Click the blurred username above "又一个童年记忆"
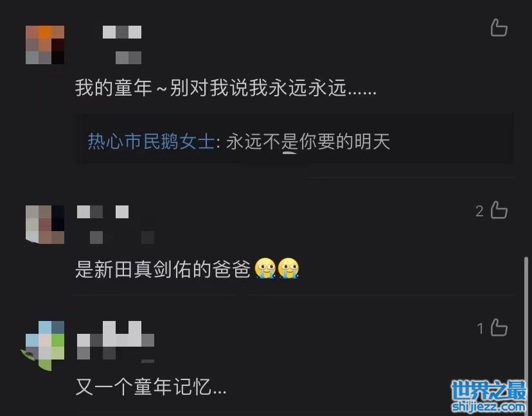The image size is (532, 416). click(116, 342)
